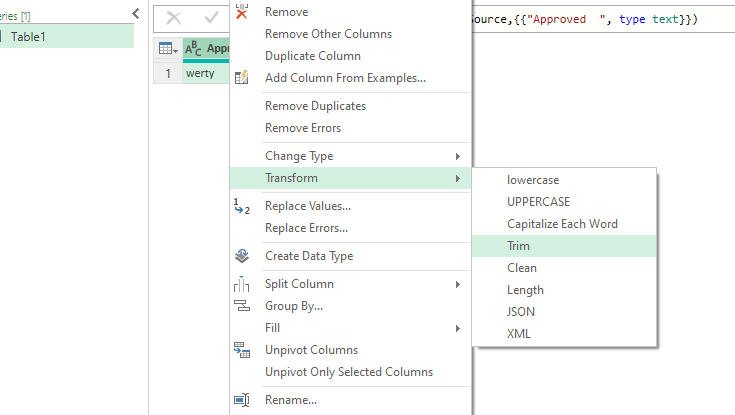Click the Replace Values 1-to-2 icon
735x415 pixels.
click(x=242, y=206)
